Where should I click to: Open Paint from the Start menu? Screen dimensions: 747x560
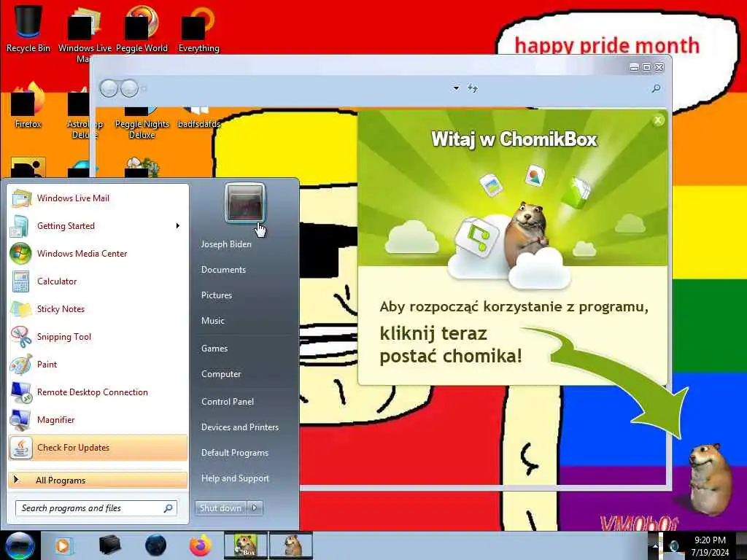(x=98, y=365)
